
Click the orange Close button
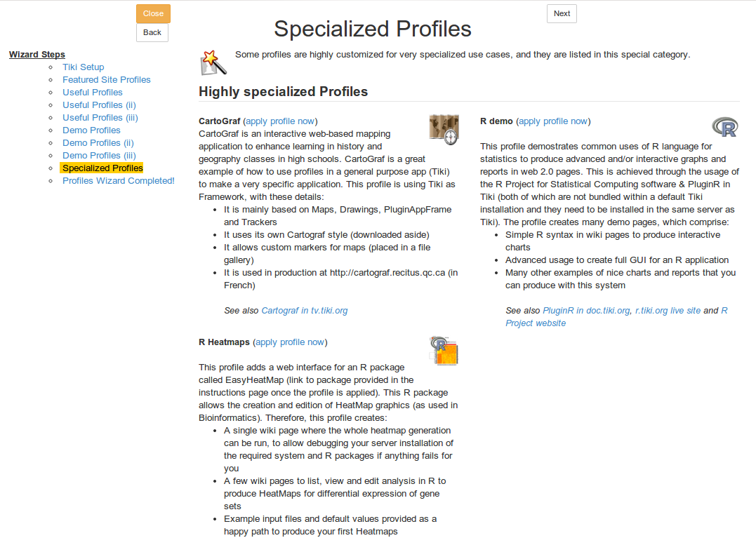[153, 13]
